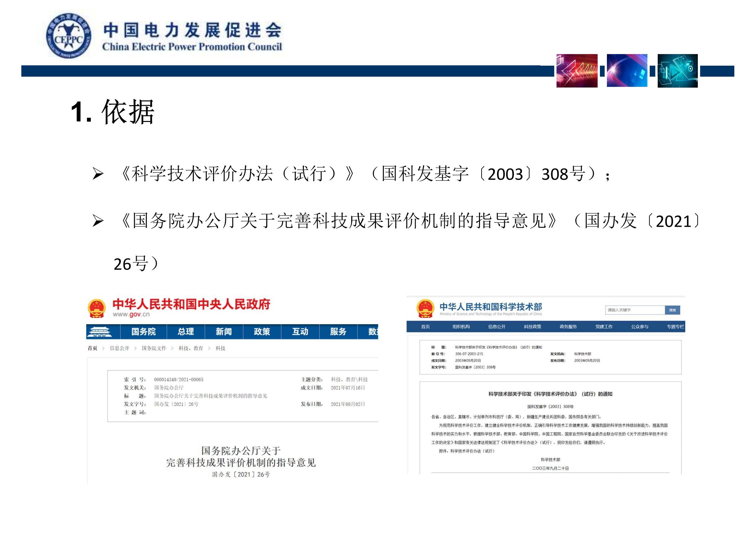
Task: Open the 互动 tab on gov.cn navbar
Action: click(300, 332)
